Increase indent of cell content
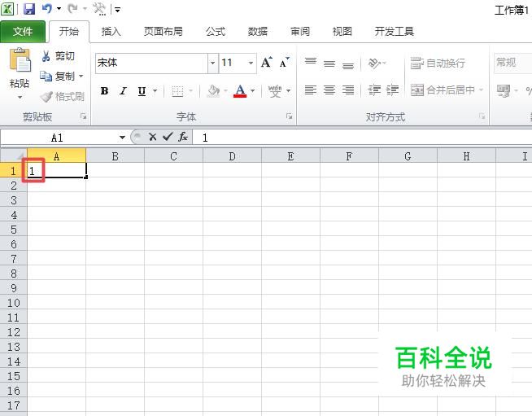532x416 pixels. pos(393,90)
